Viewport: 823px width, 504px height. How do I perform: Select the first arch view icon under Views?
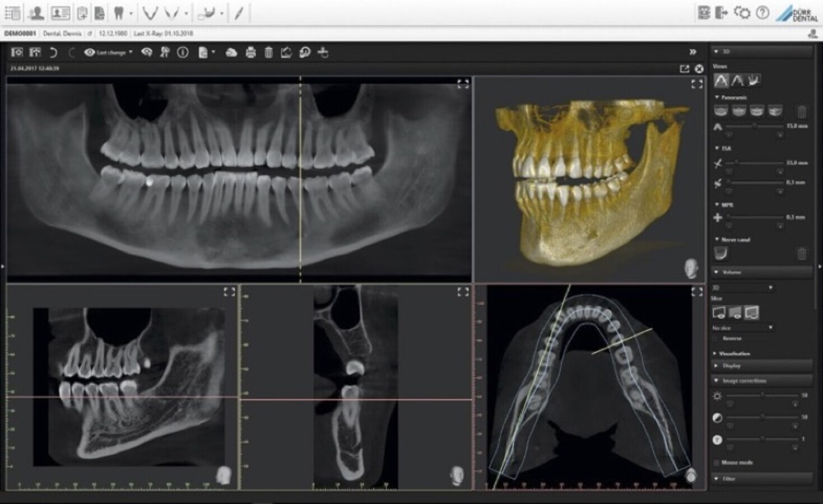721,81
